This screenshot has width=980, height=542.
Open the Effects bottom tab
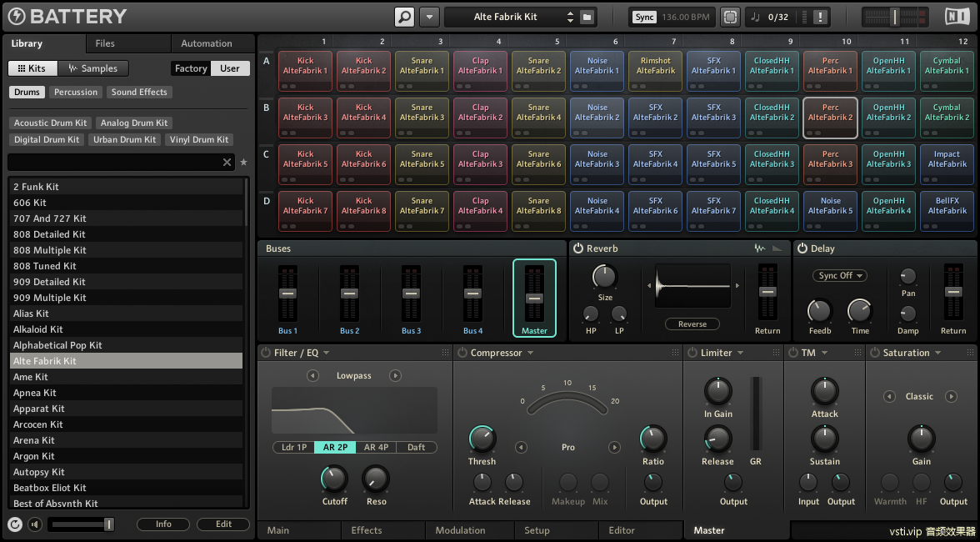click(x=383, y=530)
